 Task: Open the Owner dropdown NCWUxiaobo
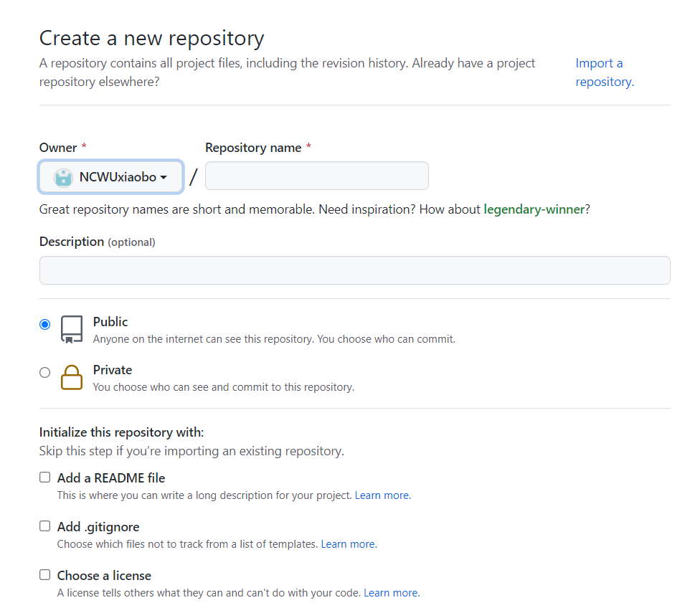click(110, 176)
